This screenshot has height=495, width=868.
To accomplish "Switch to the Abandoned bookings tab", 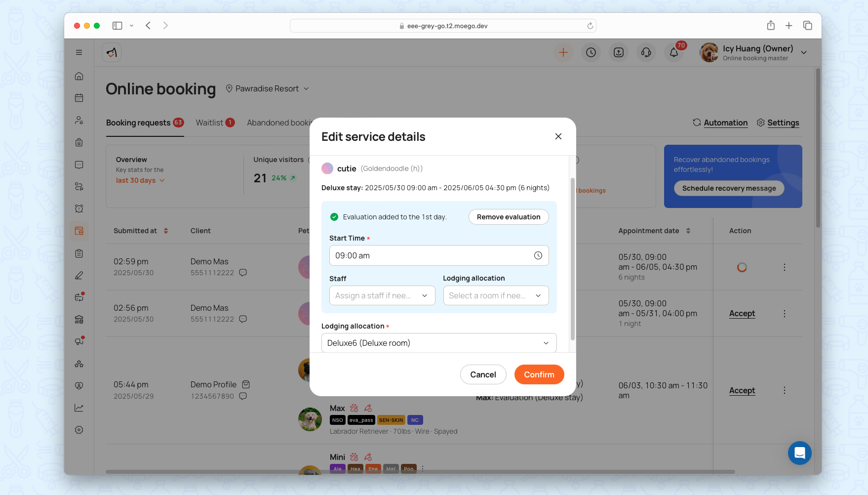I will click(x=278, y=123).
